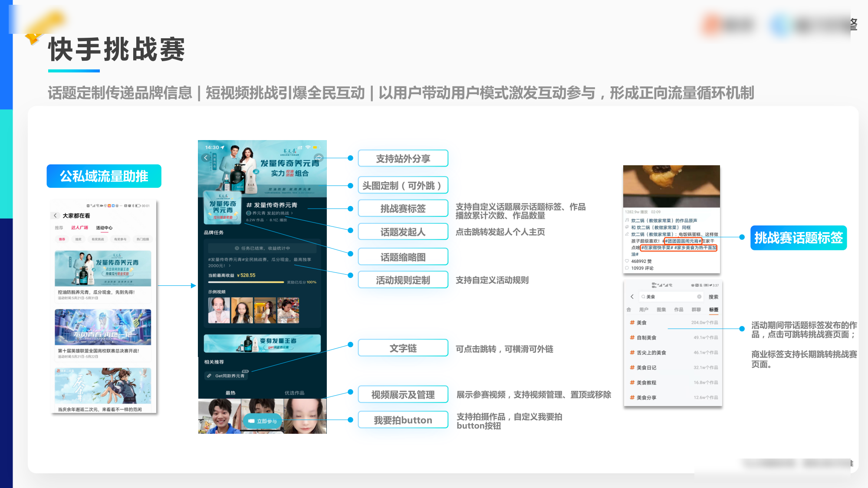Tap the 搜索 button
This screenshot has width=868, height=488.
coord(713,297)
